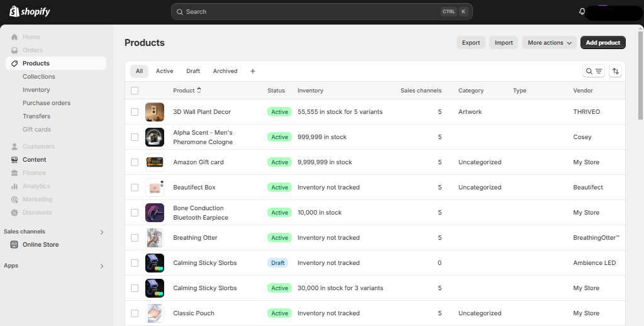Image resolution: width=644 pixels, height=326 pixels.
Task: Open 3D Wall Plant Decor thumbnail
Action: coord(155,112)
